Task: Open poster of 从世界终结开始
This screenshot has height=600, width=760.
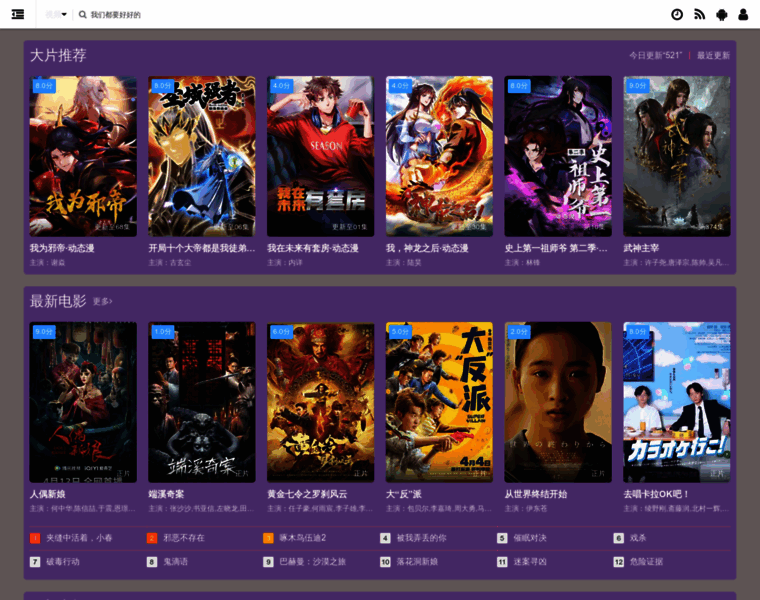Action: click(x=558, y=402)
